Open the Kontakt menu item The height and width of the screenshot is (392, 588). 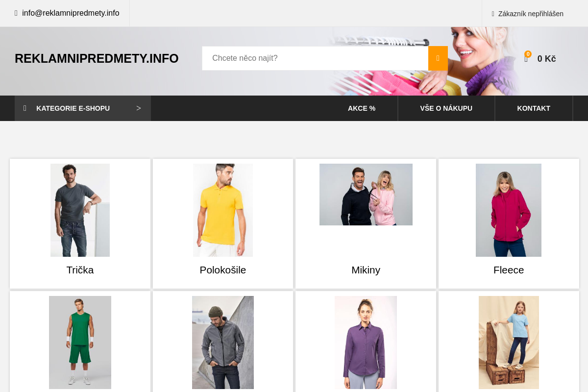click(x=534, y=108)
